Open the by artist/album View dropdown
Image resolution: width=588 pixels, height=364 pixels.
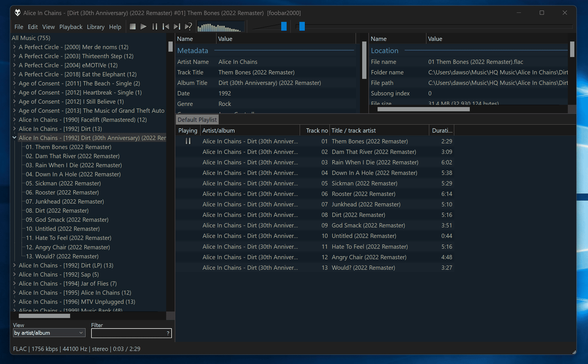coord(49,332)
